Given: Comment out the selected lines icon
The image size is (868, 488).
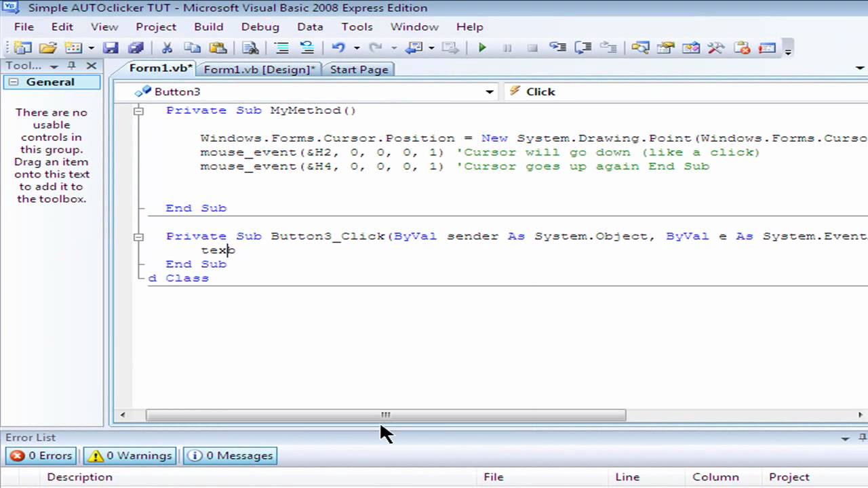Looking at the screenshot, I should [281, 48].
